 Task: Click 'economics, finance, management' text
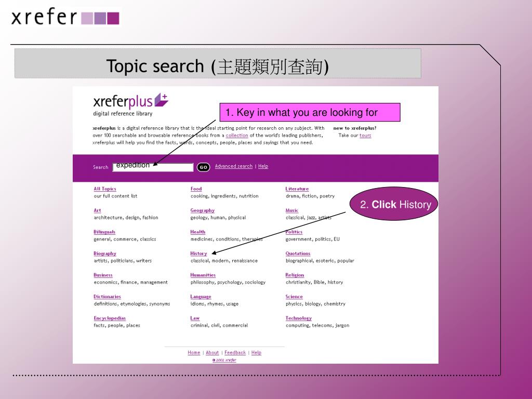130,282
